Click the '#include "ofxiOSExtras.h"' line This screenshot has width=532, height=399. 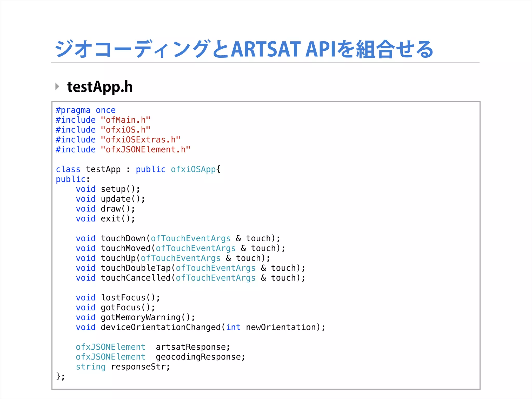click(x=118, y=140)
